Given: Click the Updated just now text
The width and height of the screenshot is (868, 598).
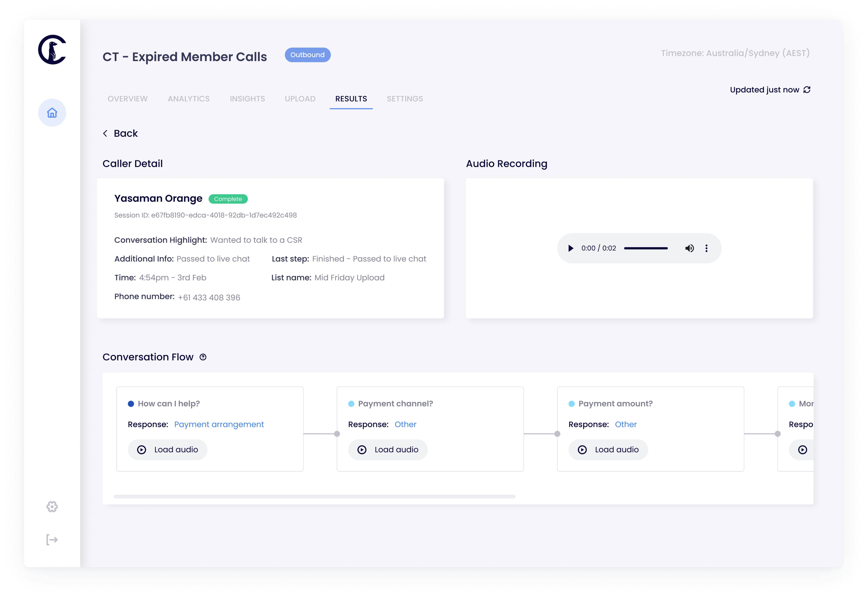Looking at the screenshot, I should coord(765,90).
